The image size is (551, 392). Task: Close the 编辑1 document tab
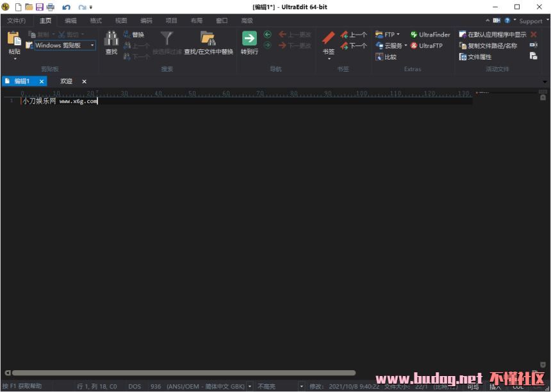point(42,81)
